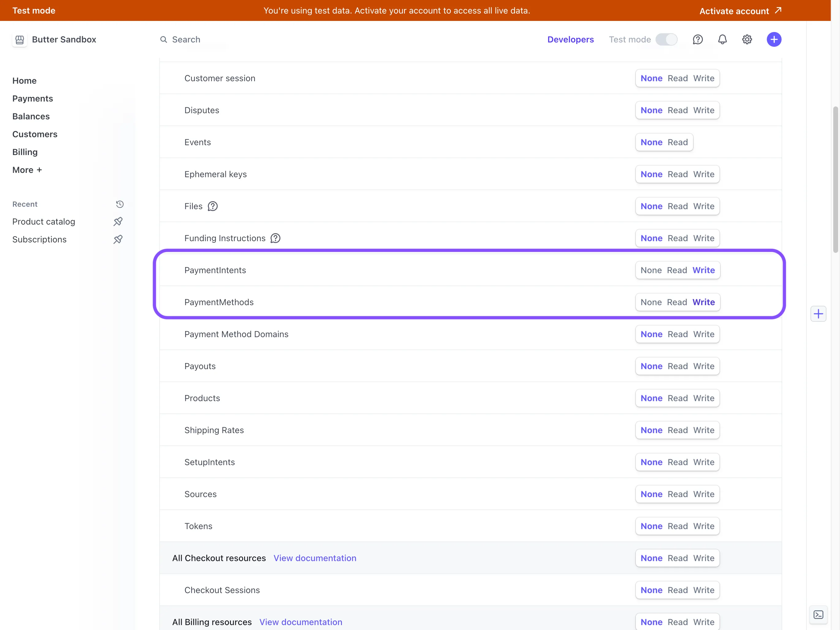Open the Developers menu
The width and height of the screenshot is (840, 630).
coord(570,39)
